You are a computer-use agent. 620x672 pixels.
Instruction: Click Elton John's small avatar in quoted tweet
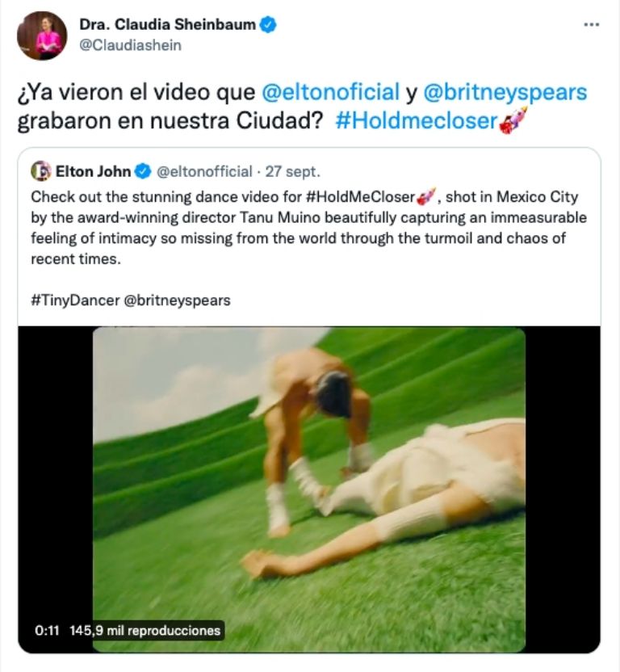41,171
